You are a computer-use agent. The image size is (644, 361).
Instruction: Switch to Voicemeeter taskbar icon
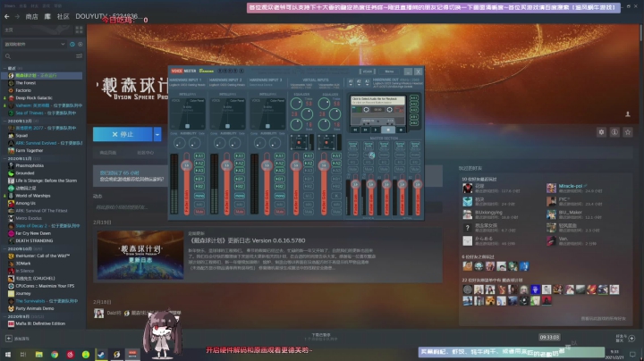(132, 354)
